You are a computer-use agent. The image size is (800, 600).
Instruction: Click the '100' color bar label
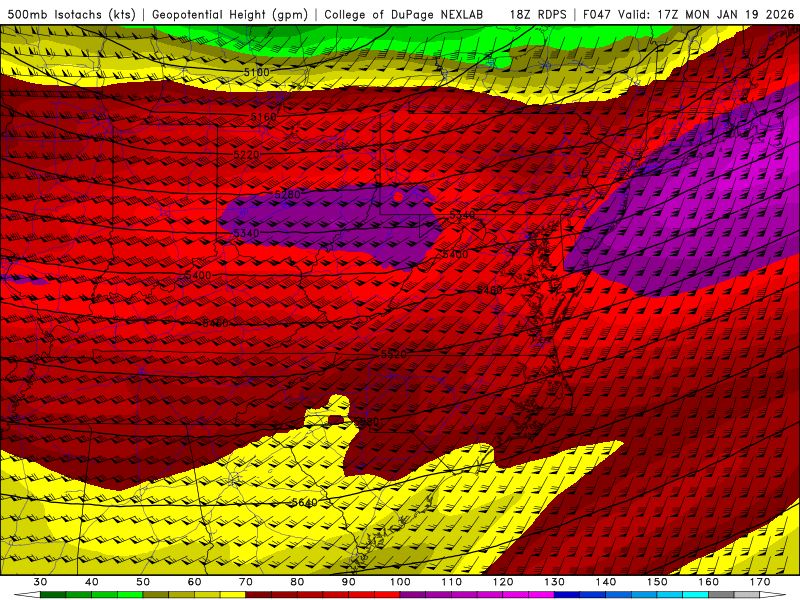401,582
